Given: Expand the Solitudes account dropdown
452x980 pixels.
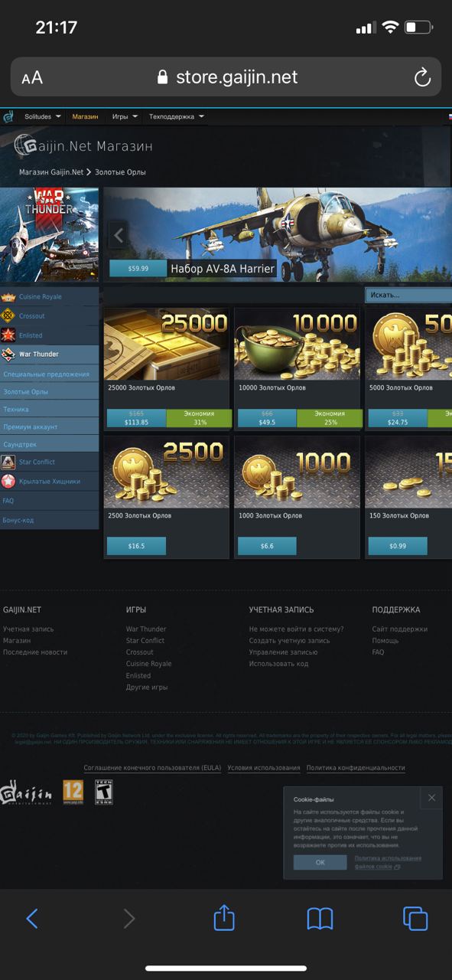Looking at the screenshot, I should (42, 117).
